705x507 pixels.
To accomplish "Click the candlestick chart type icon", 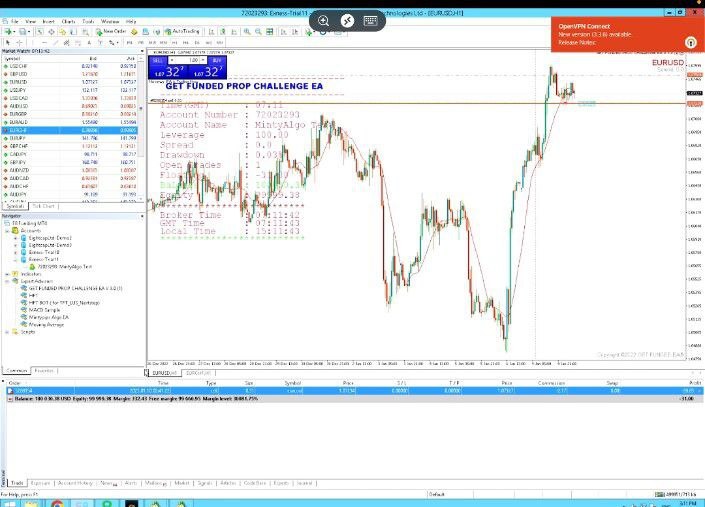I will [223, 31].
